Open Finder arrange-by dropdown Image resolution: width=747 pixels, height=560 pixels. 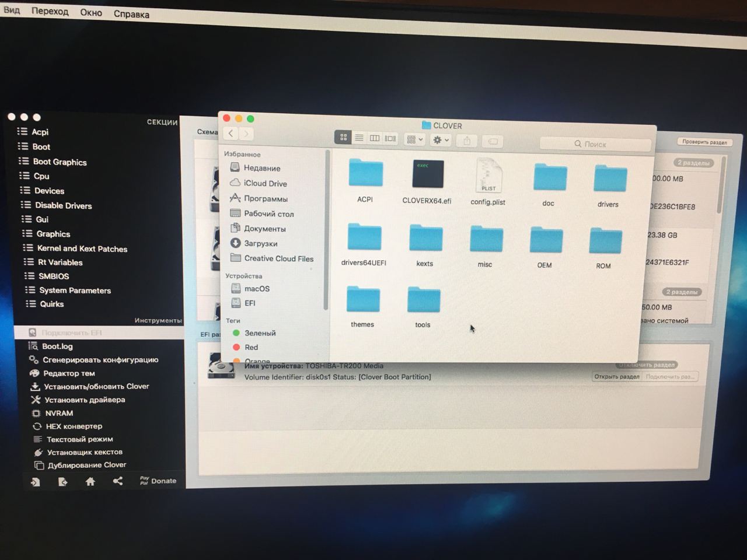click(x=414, y=139)
